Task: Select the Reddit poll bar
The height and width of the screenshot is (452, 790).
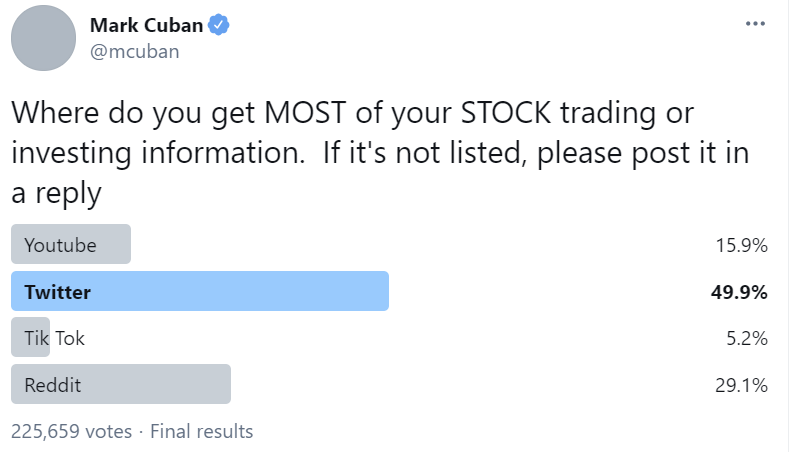Action: pos(121,384)
